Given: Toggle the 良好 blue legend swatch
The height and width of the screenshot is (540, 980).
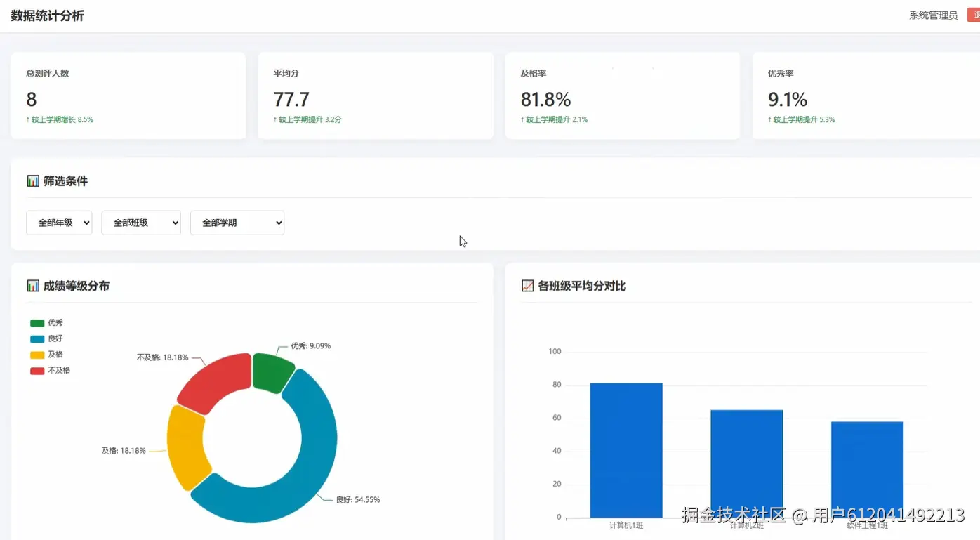Looking at the screenshot, I should (x=37, y=339).
